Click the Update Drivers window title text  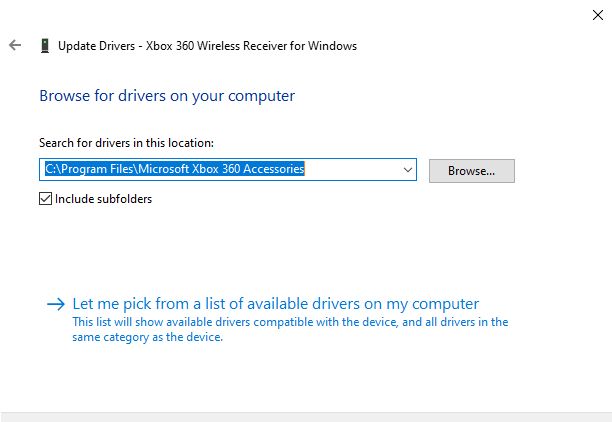click(98, 45)
